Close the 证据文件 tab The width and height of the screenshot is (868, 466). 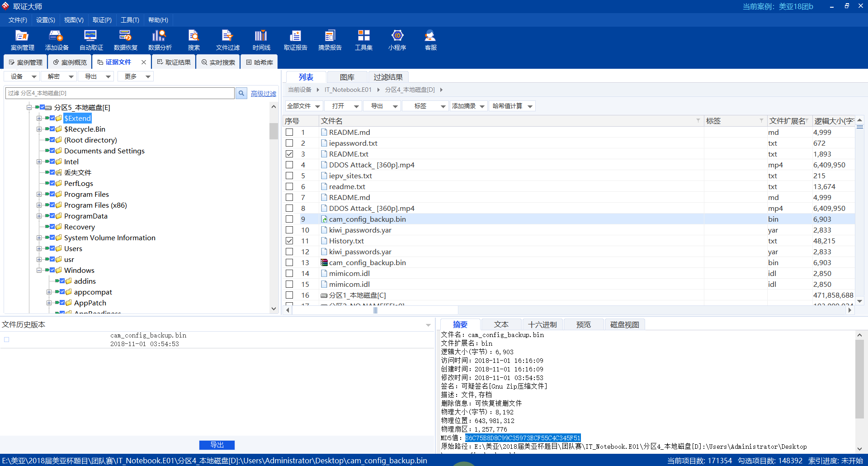pyautogui.click(x=144, y=62)
